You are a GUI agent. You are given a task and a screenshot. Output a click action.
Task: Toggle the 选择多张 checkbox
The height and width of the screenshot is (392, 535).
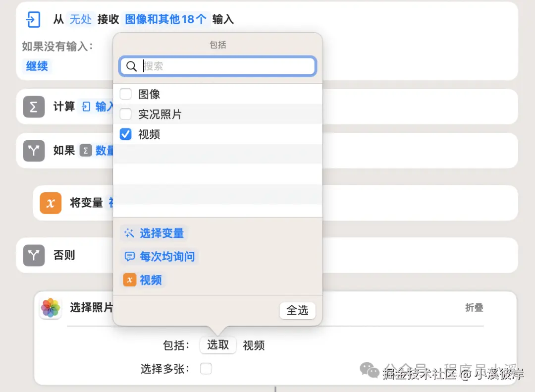tap(206, 369)
